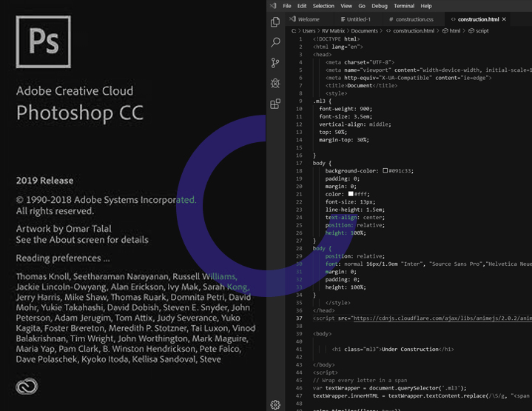Click the #091c33 background color swatch
The image size is (532, 411).
click(x=385, y=170)
